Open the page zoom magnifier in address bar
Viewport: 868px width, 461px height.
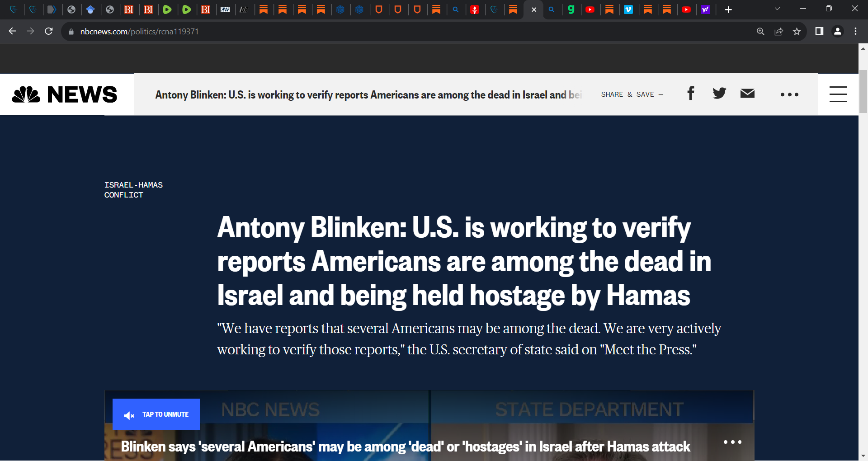click(x=760, y=31)
